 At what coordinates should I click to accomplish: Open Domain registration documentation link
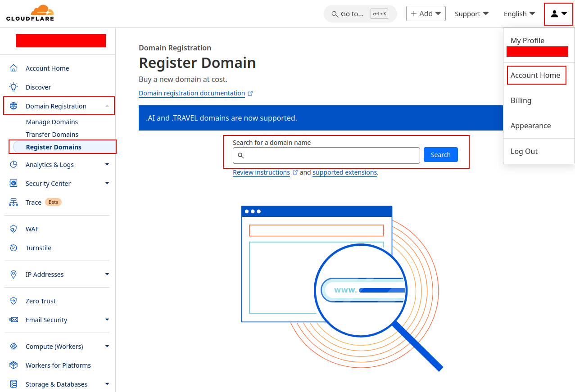pos(192,93)
